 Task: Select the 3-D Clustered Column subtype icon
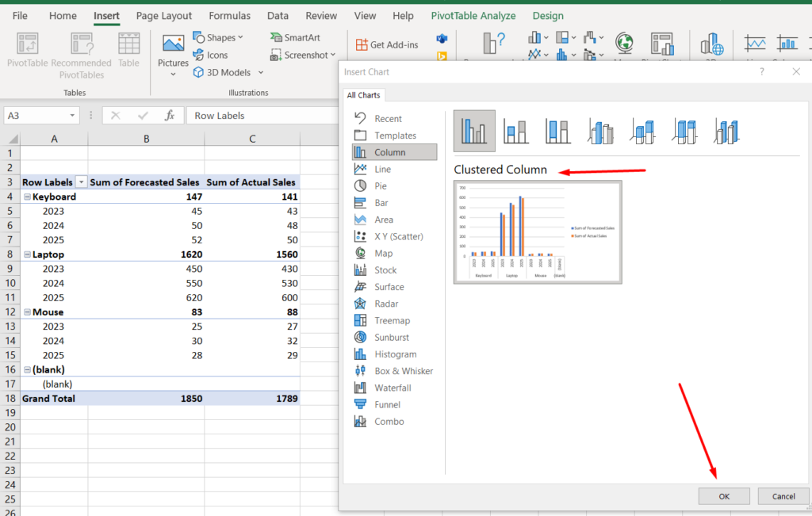(600, 131)
